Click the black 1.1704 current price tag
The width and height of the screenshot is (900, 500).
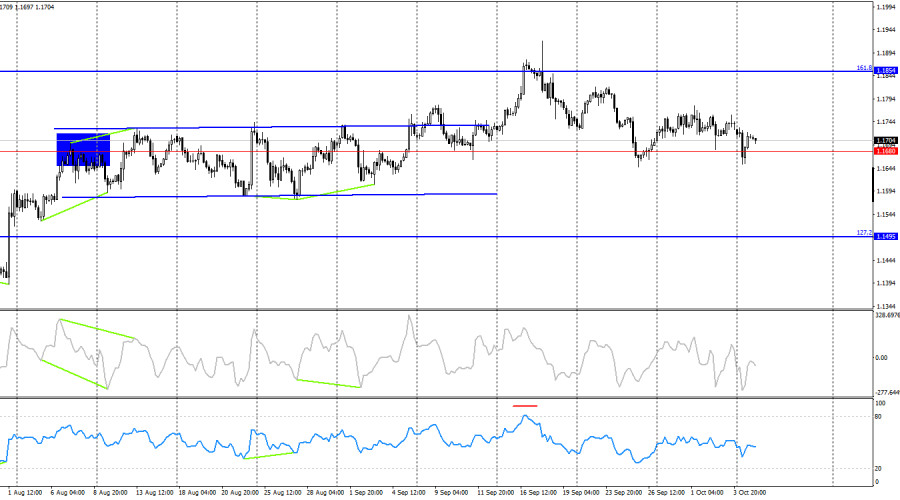885,141
